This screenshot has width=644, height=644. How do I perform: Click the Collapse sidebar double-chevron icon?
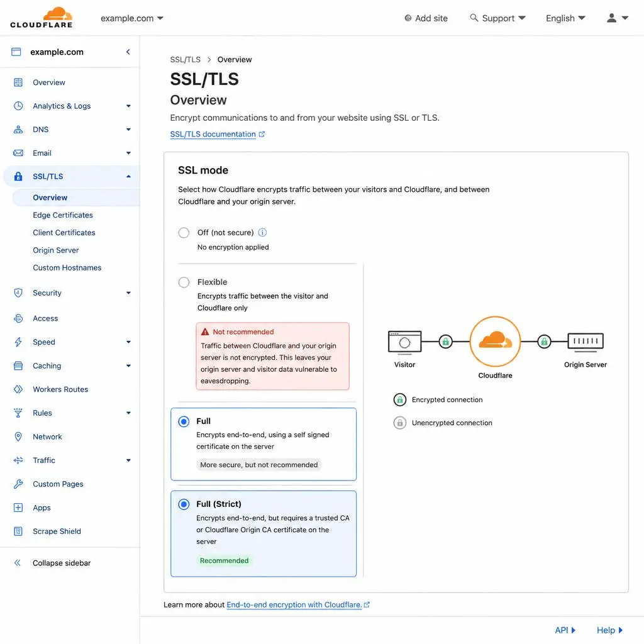(x=17, y=563)
